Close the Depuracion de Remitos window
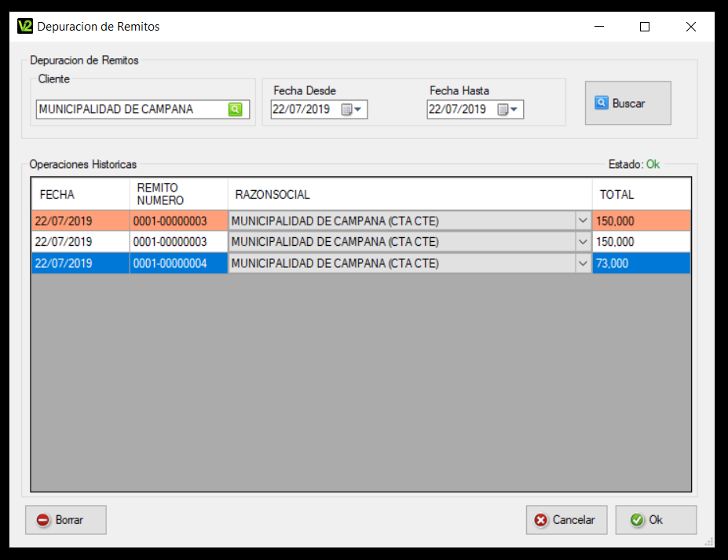 tap(691, 27)
